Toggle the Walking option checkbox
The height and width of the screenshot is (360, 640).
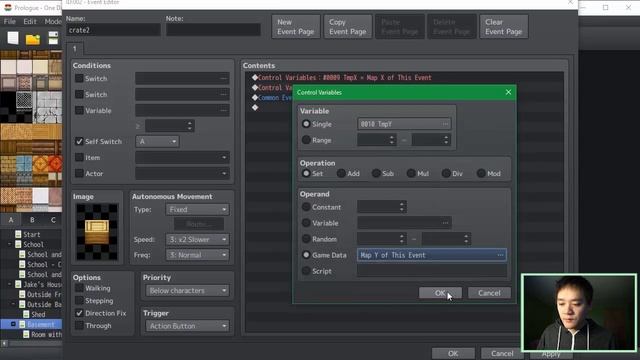pyautogui.click(x=79, y=288)
